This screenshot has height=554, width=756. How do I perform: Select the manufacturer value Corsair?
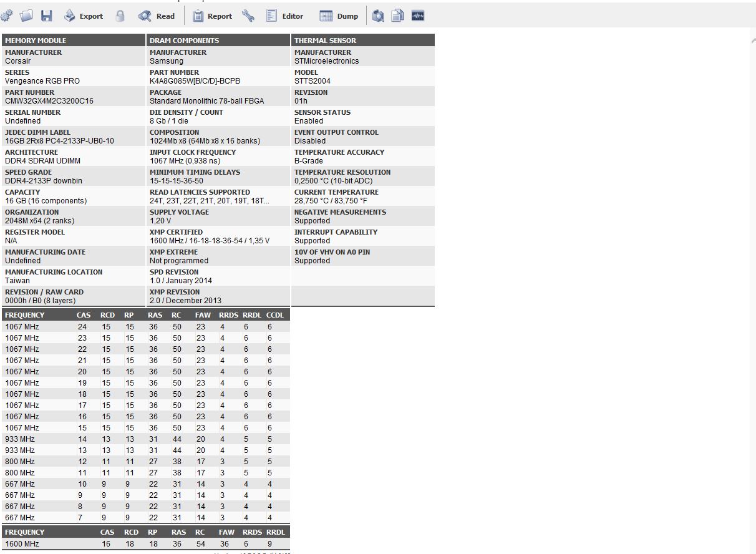18,61
